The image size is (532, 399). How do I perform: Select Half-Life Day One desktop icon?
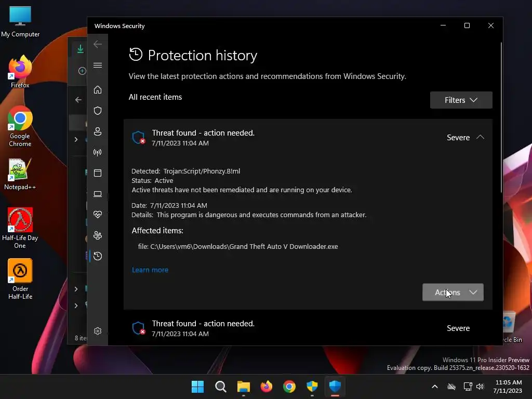point(20,228)
